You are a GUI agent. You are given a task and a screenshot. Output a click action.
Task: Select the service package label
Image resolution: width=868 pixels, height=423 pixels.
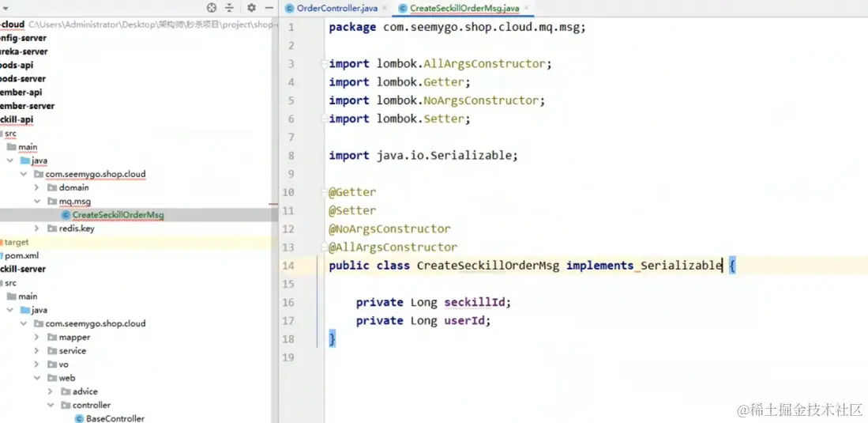73,350
